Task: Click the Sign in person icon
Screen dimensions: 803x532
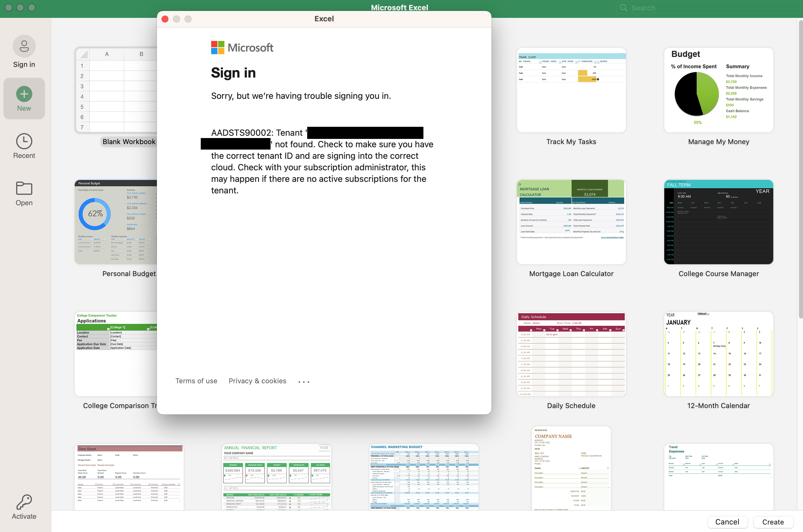Action: (x=24, y=46)
